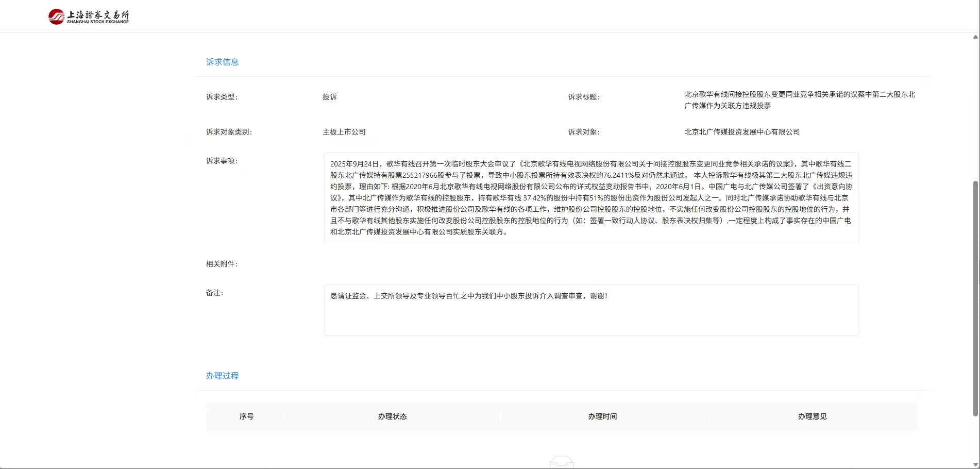This screenshot has width=980, height=469.
Task: Select the 办理过程 section heading
Action: pos(222,376)
